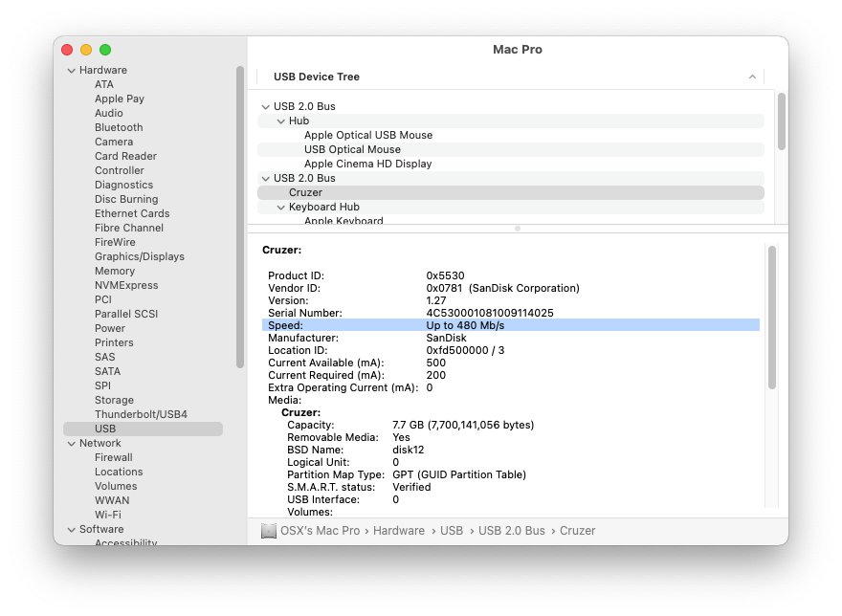
Task: Open Controller info
Action: pos(120,170)
